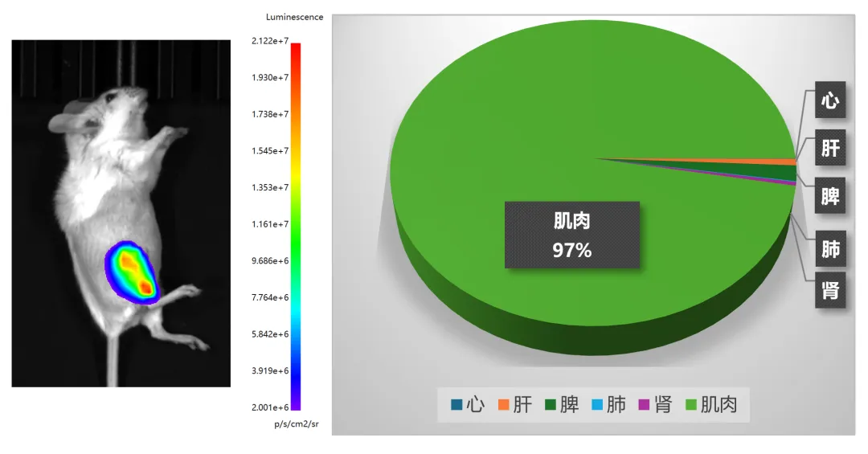Click the p/s/cm2/sr unit label

pyautogui.click(x=296, y=424)
